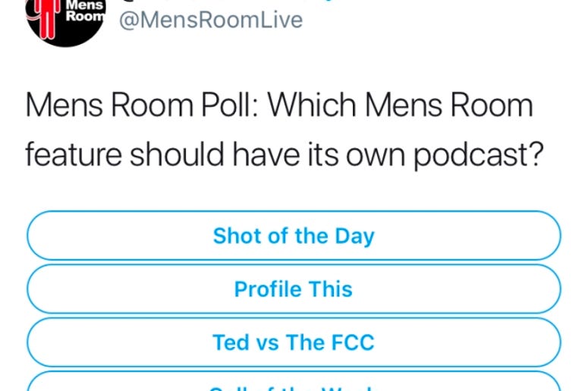The width and height of the screenshot is (588, 391).
Task: Click the right rounded edge of Profile This option
Action: [x=549, y=289]
